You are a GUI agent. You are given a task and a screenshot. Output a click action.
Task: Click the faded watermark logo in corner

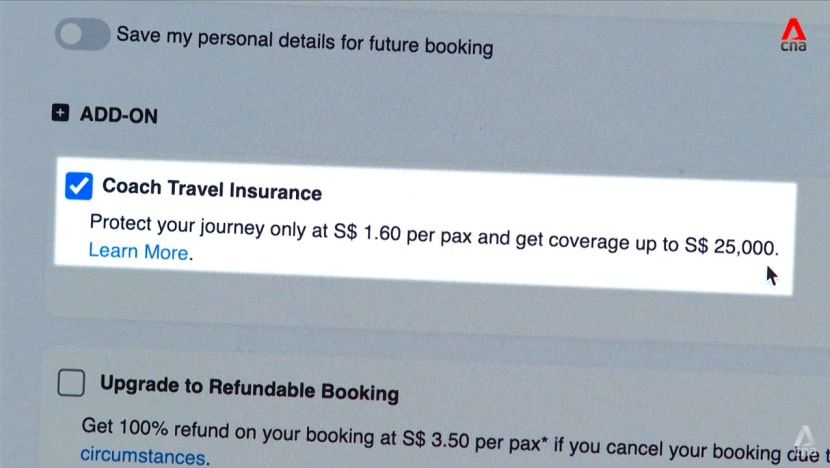[805, 438]
